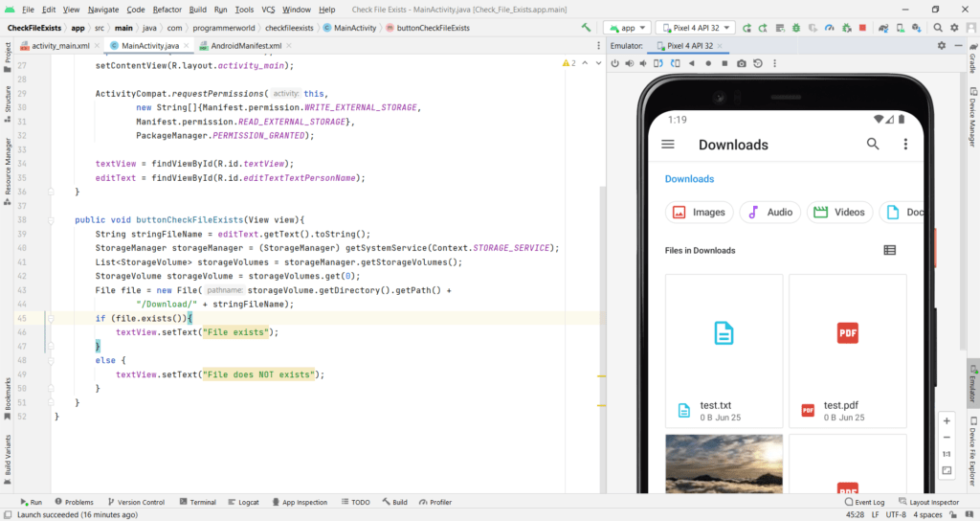Image resolution: width=980 pixels, height=521 pixels.
Task: Click the green Debug app bug icon
Action: point(795,28)
